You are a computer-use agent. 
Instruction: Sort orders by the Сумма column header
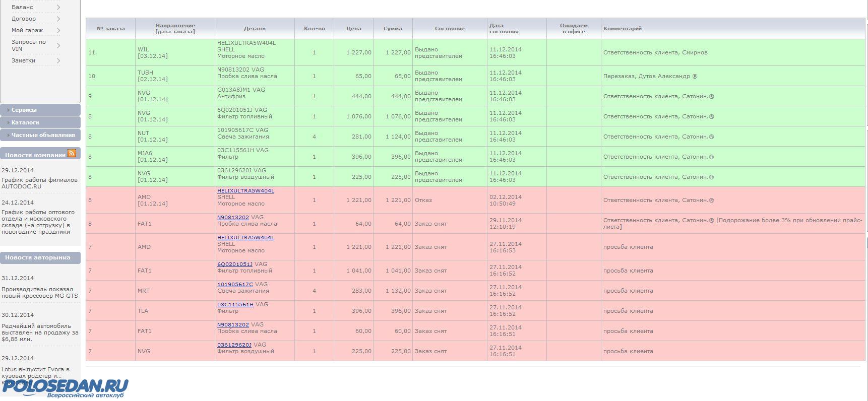pyautogui.click(x=393, y=29)
